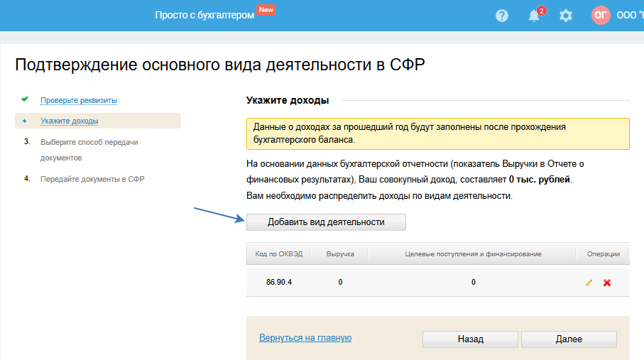Viewport: 644px width, 360px height.
Task: Click the Код по ОКВЭД column header
Action: [x=279, y=253]
